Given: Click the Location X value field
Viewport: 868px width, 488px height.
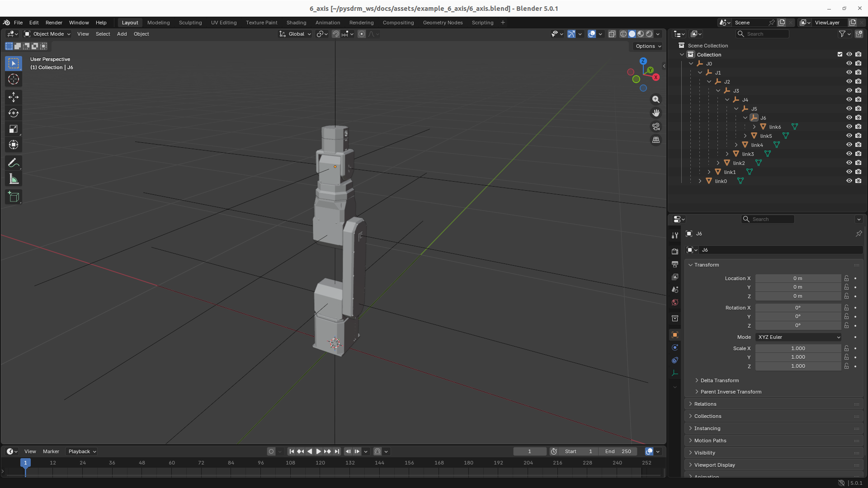Looking at the screenshot, I should coord(797,278).
